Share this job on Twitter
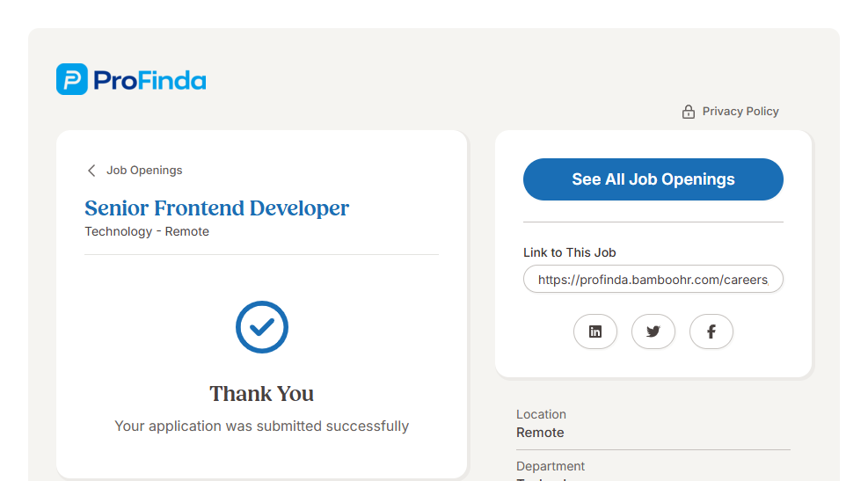 653,332
